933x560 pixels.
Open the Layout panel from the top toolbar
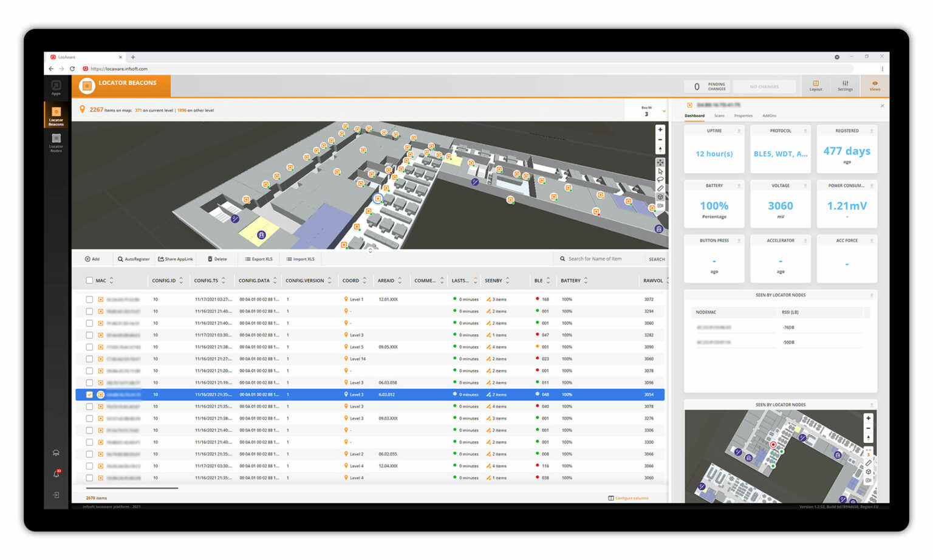(x=816, y=86)
